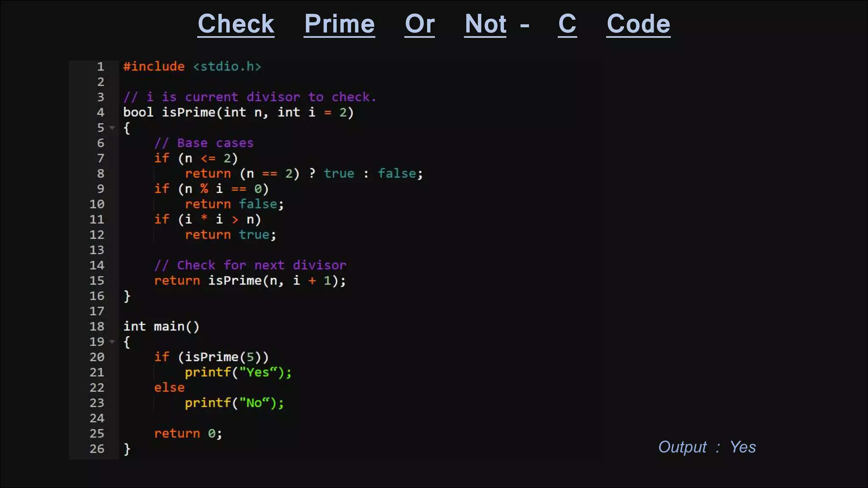
Task: Click the closing brace on line 16
Action: click(127, 296)
